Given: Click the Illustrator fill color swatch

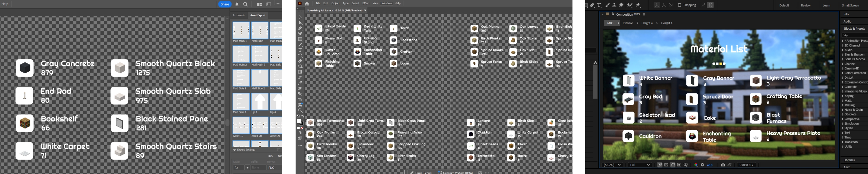Looking at the screenshot, I should coord(299,121).
